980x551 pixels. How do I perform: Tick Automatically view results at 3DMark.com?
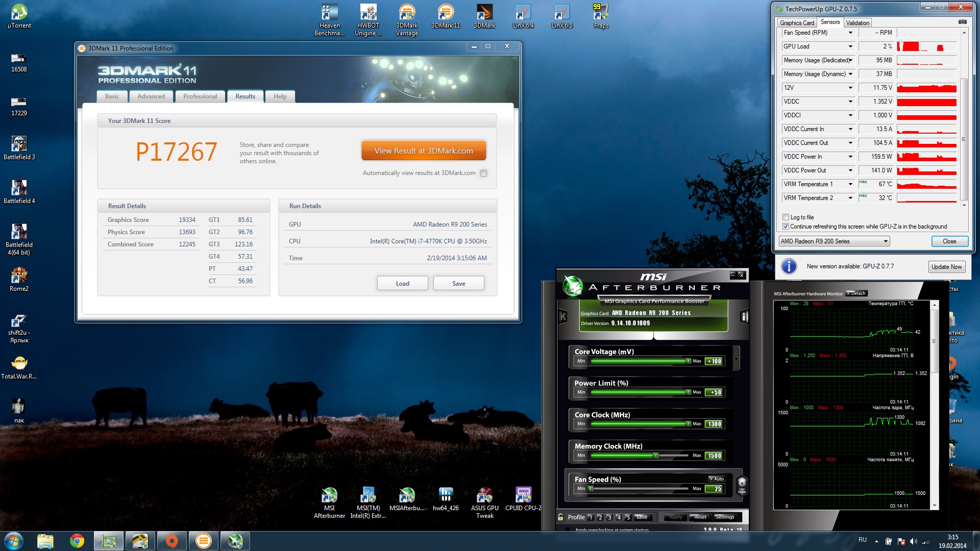(x=483, y=173)
